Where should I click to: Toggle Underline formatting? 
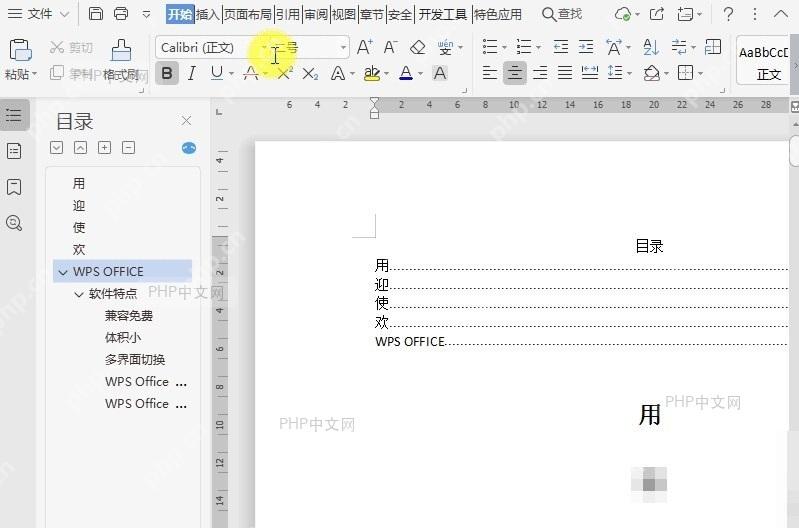pos(217,74)
